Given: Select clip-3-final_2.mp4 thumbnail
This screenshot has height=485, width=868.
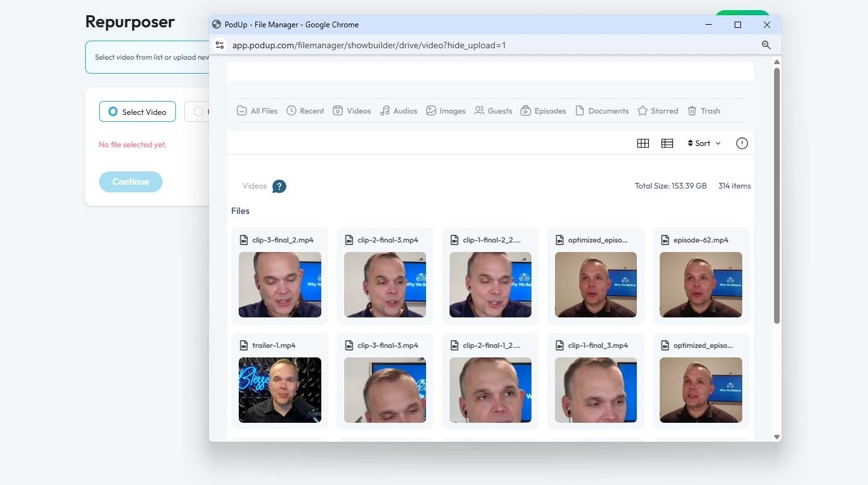Looking at the screenshot, I should tap(280, 284).
